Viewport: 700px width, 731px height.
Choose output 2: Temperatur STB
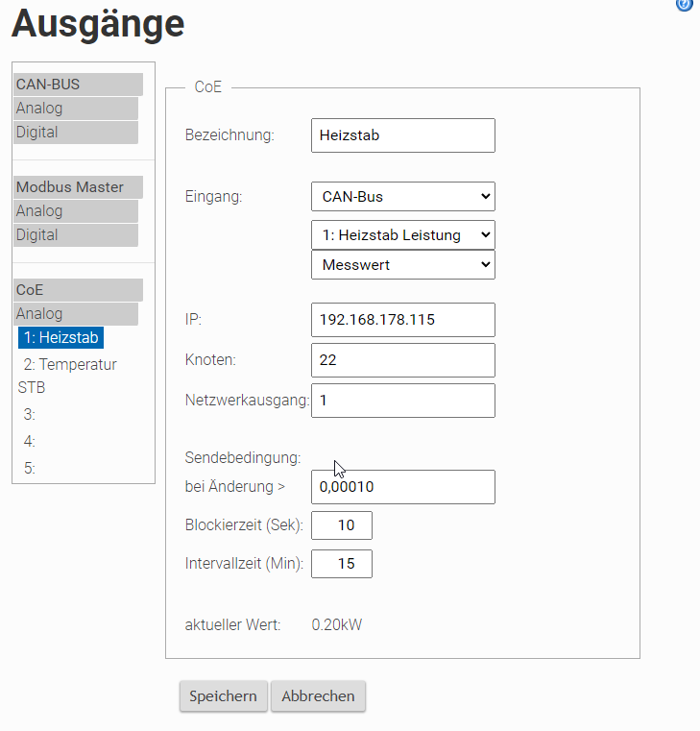(x=67, y=376)
